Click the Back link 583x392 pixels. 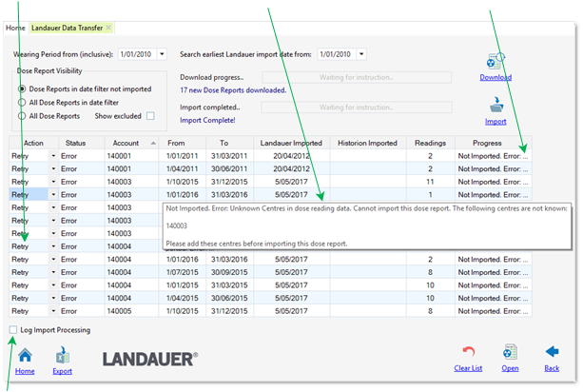tap(552, 368)
